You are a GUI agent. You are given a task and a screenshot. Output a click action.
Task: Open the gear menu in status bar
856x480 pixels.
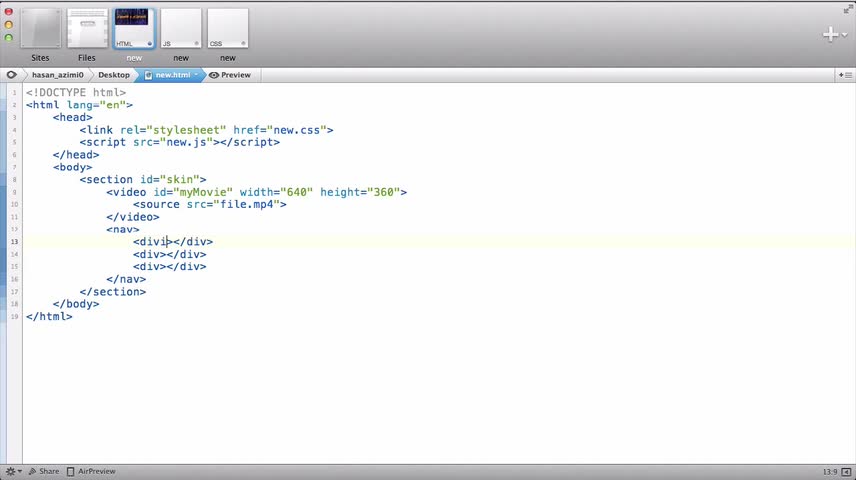13,471
